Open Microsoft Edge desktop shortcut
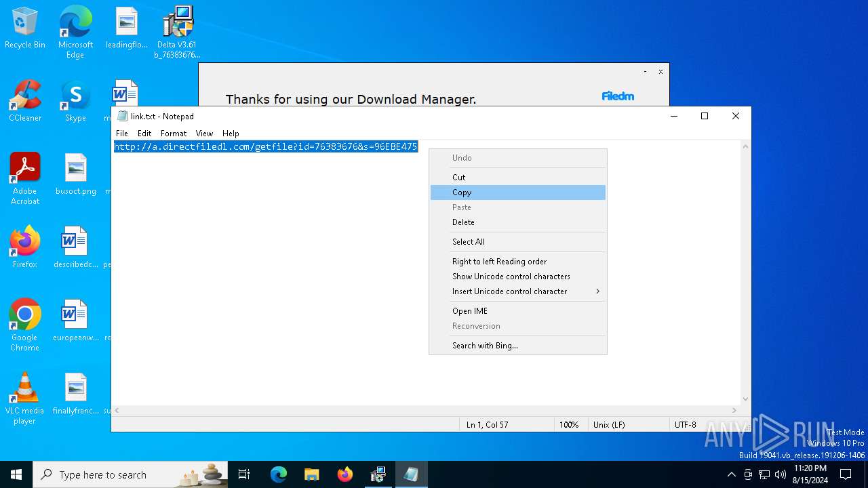 75,32
